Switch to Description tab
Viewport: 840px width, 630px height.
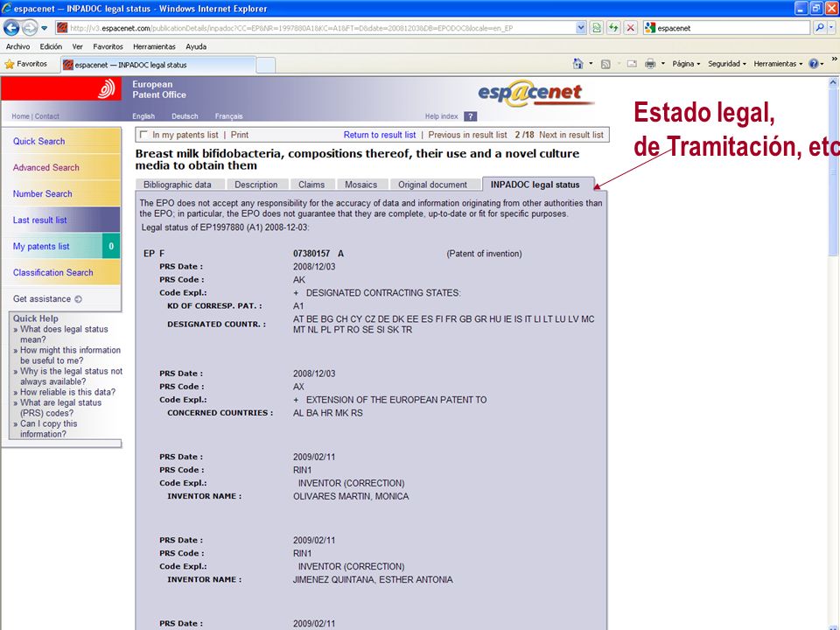coord(256,185)
